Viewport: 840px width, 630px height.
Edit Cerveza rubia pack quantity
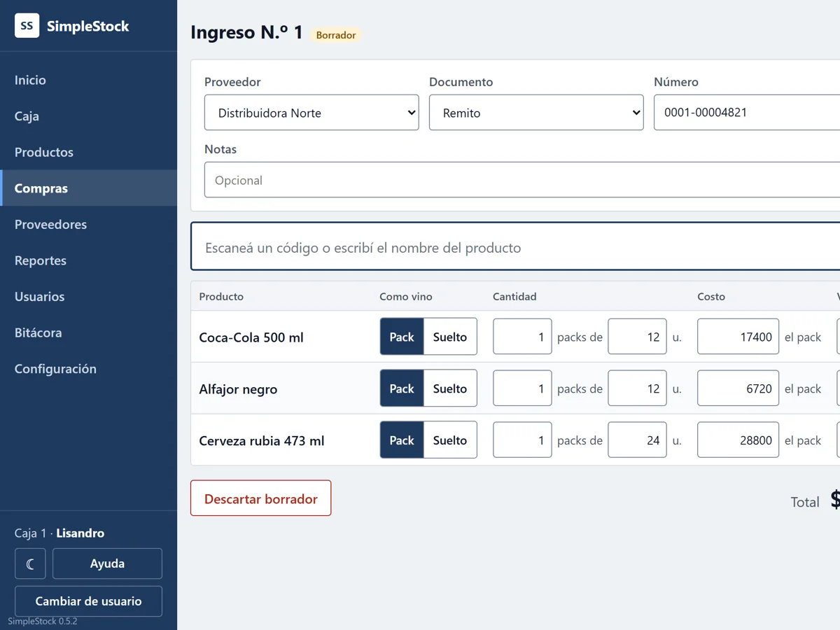[x=522, y=440]
